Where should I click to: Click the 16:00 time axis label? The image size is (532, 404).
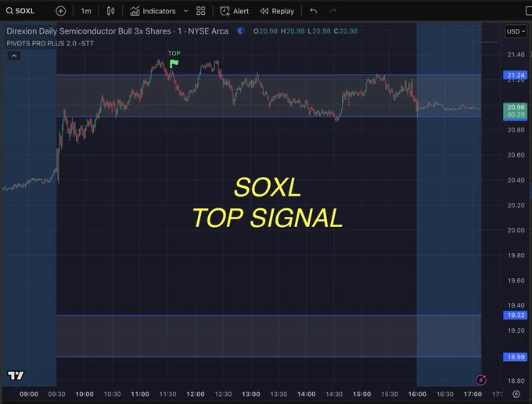pos(417,394)
